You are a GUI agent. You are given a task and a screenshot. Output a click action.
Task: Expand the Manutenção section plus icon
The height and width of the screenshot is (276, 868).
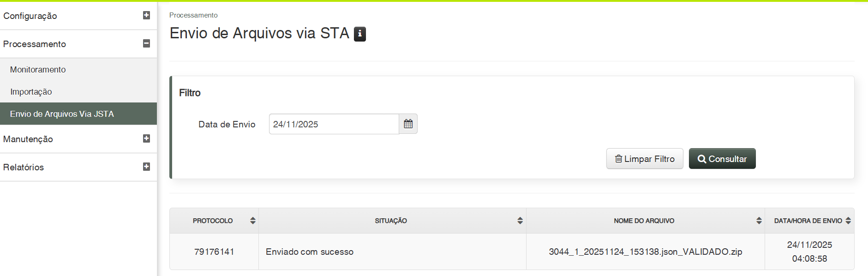[146, 138]
